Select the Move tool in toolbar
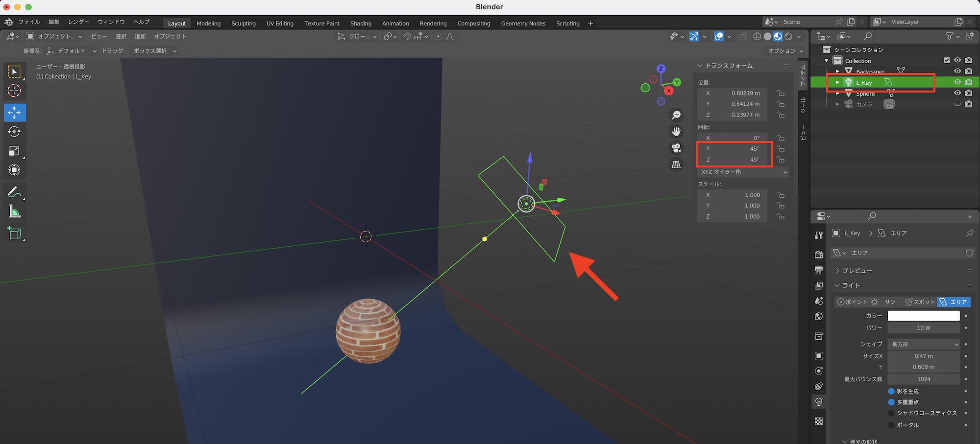 (14, 113)
